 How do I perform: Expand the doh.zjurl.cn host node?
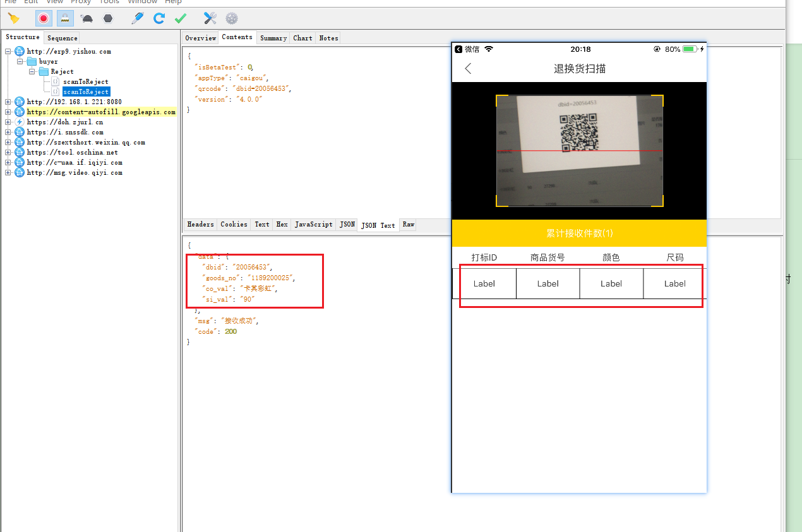pos(8,122)
